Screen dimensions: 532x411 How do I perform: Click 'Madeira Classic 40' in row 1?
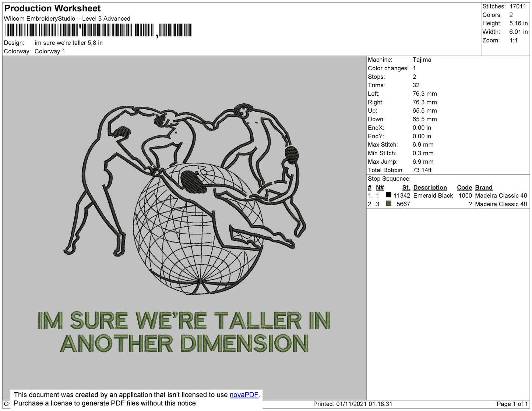tap(501, 196)
